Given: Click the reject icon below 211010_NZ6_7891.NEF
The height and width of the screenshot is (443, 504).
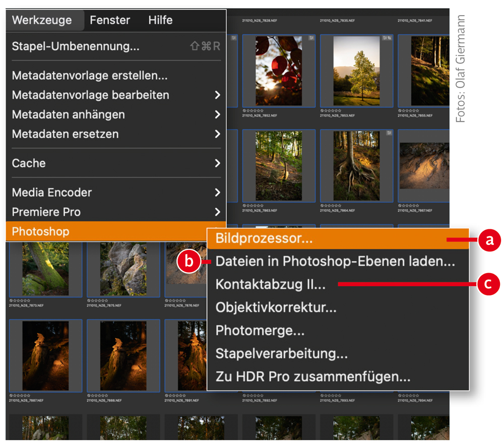Looking at the screenshot, I should [x=167, y=396].
